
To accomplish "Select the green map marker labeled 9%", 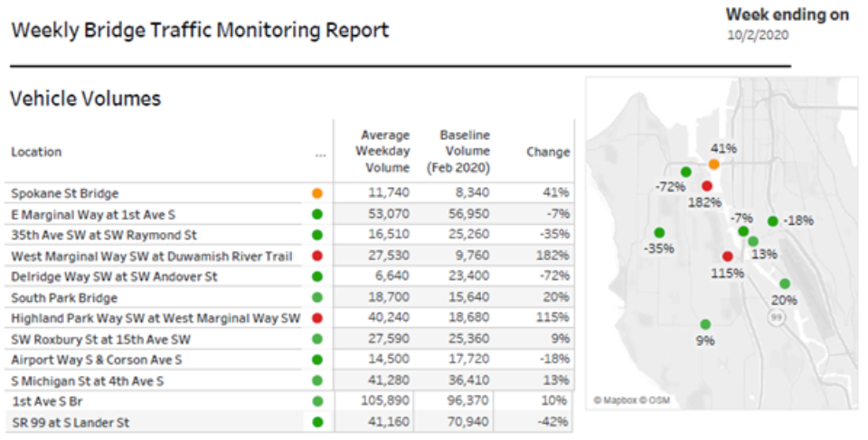I will click(x=705, y=324).
